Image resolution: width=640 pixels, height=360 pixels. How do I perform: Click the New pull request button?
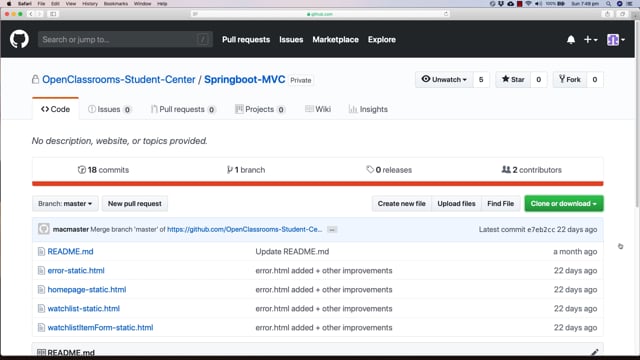coord(135,204)
